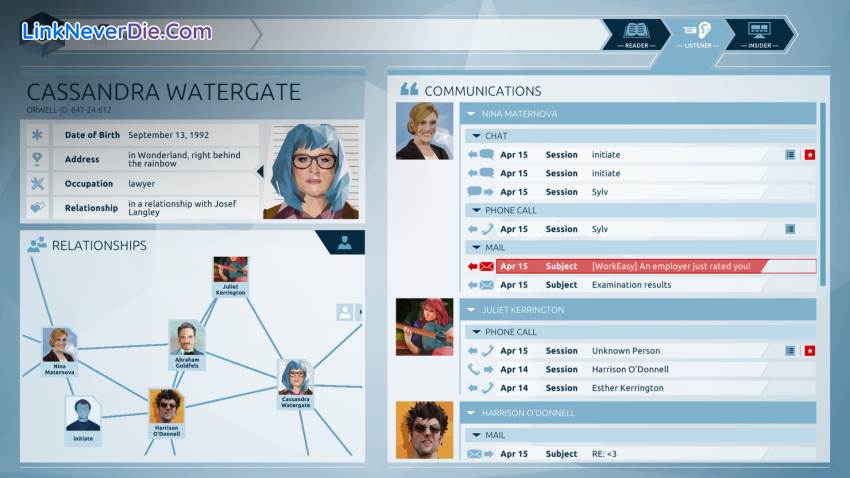
Task: Click the address in Wonderland text
Action: 184,159
